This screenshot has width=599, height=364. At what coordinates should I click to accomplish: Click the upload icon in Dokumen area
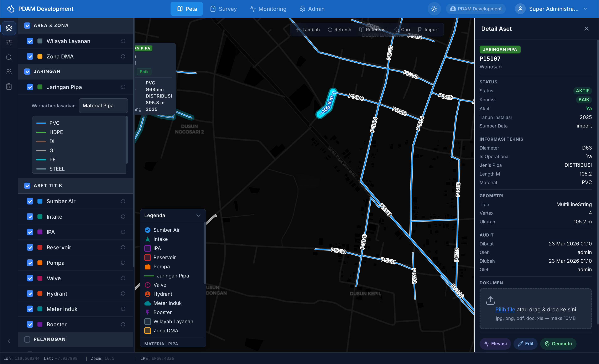click(490, 300)
